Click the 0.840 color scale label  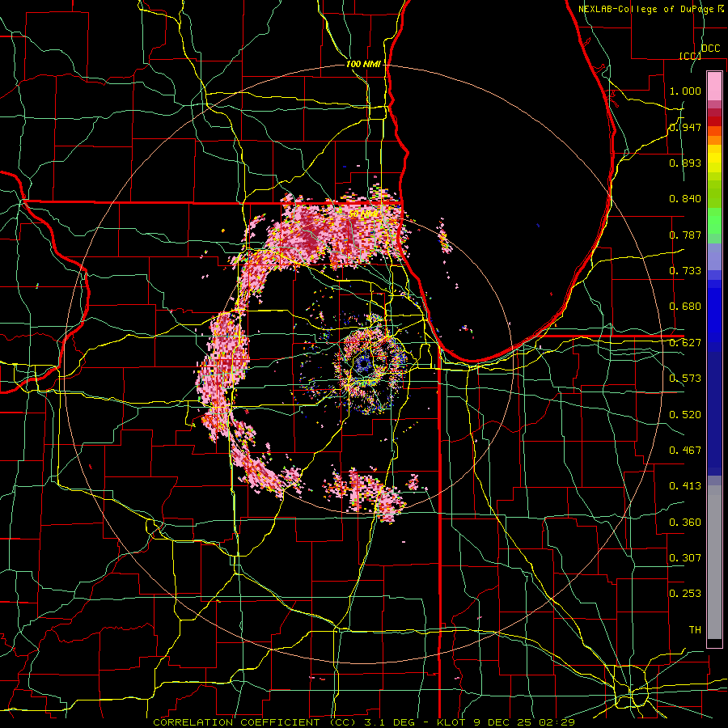pos(685,199)
